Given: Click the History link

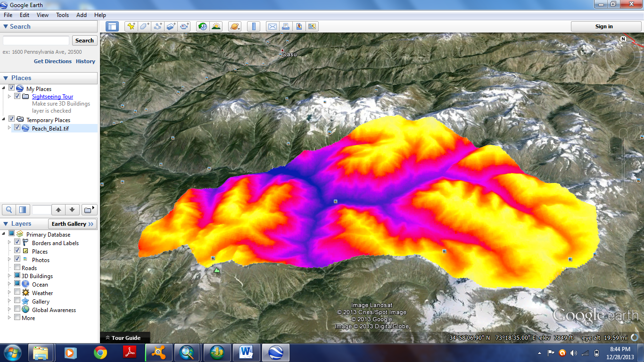Looking at the screenshot, I should pyautogui.click(x=85, y=61).
